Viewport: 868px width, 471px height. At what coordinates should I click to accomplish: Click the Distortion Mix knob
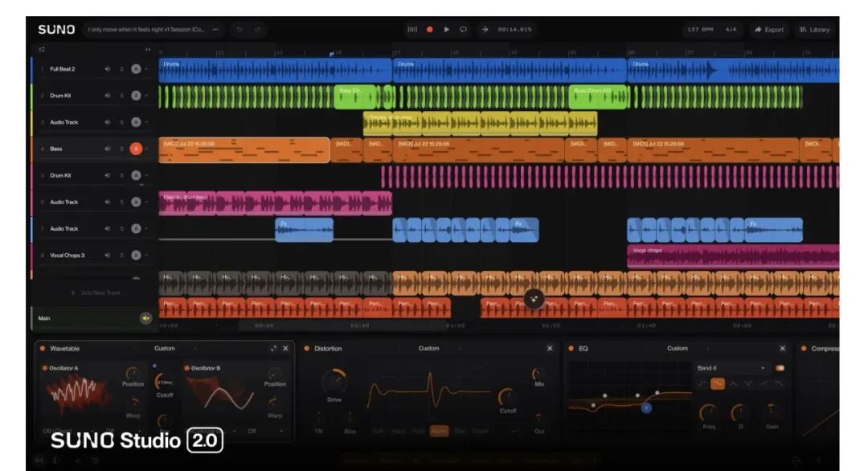coord(538,374)
